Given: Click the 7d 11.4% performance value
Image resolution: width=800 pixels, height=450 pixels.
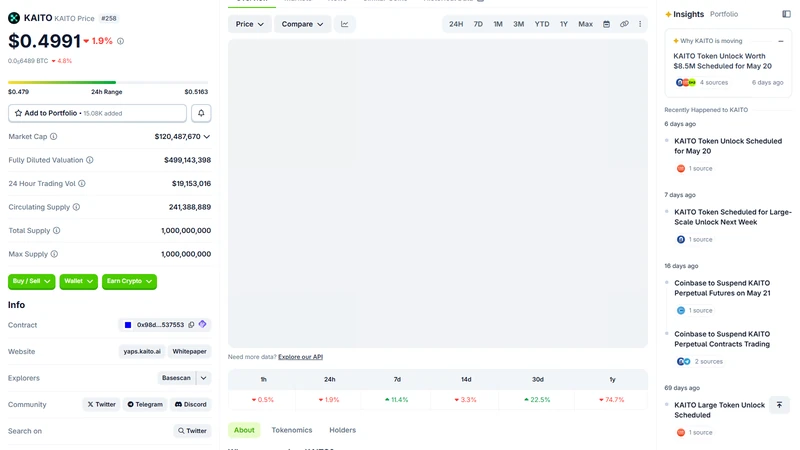Looking at the screenshot, I should pos(396,399).
